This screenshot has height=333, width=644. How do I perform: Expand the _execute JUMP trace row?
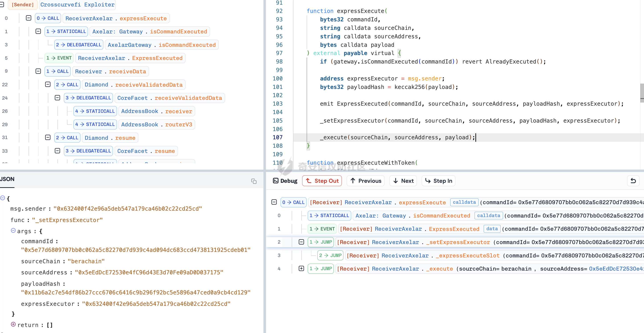click(x=301, y=268)
